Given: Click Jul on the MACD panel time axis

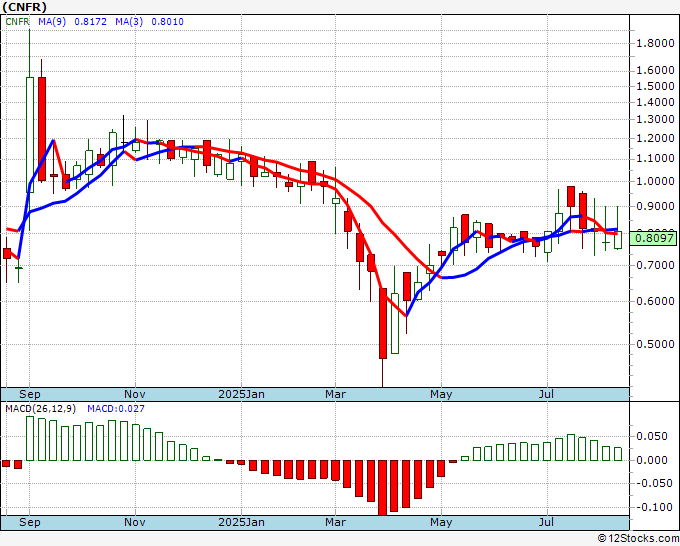Looking at the screenshot, I should point(546,522).
